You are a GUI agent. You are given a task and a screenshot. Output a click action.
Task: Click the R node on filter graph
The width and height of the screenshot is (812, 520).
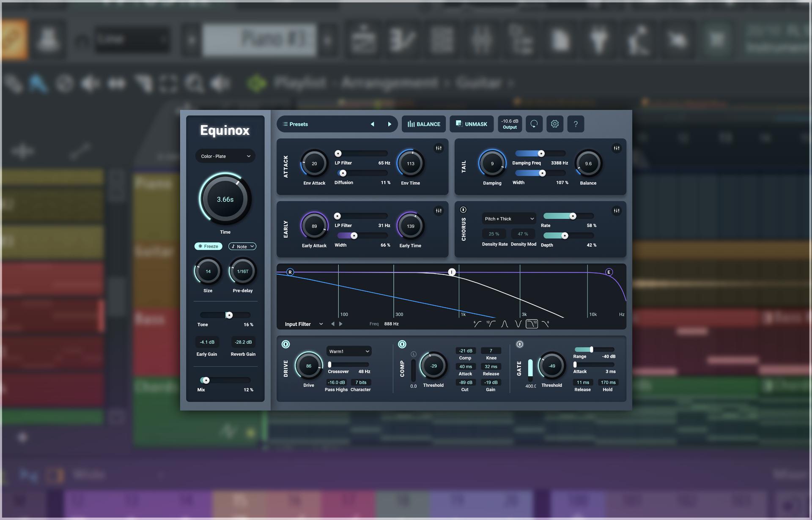tap(290, 272)
